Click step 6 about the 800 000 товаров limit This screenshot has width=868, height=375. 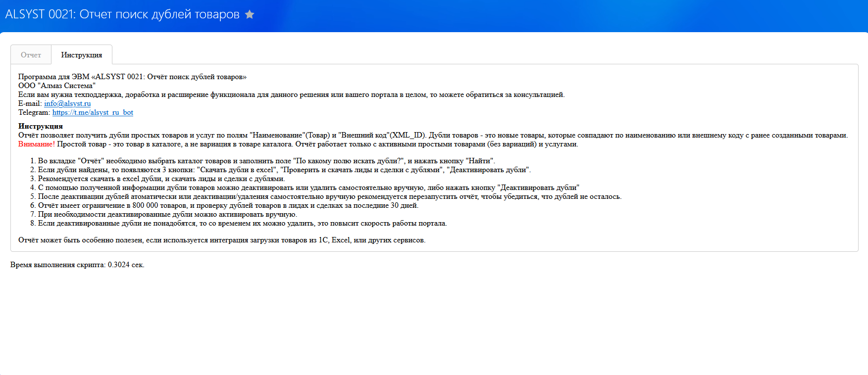point(228,205)
